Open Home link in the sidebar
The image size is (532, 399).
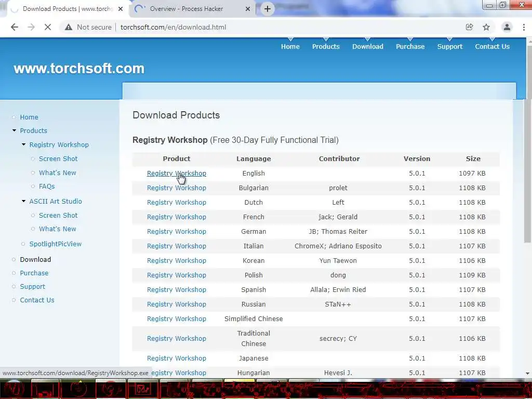[x=29, y=117]
